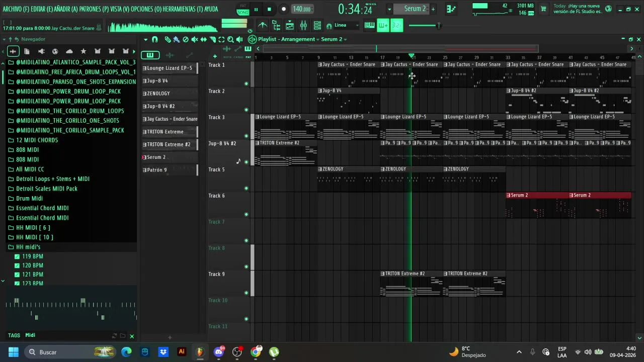Expand the Detroit Scales MIDI Pack folder
This screenshot has width=644, height=362.
(x=47, y=189)
